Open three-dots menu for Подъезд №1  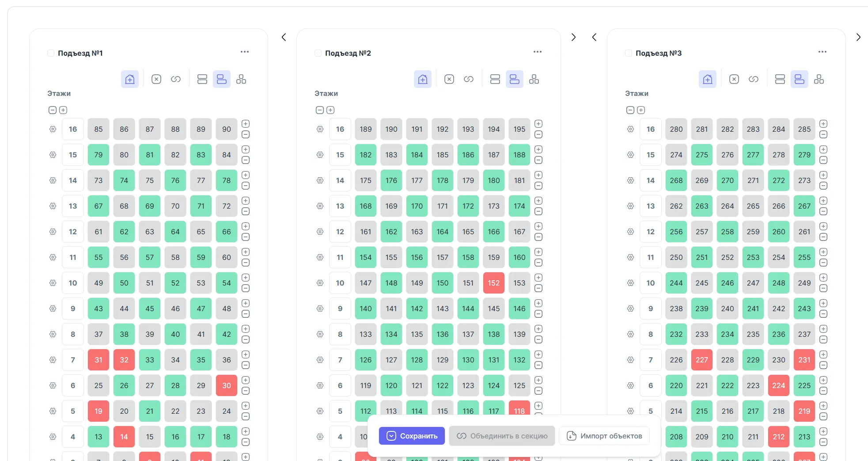coord(245,52)
